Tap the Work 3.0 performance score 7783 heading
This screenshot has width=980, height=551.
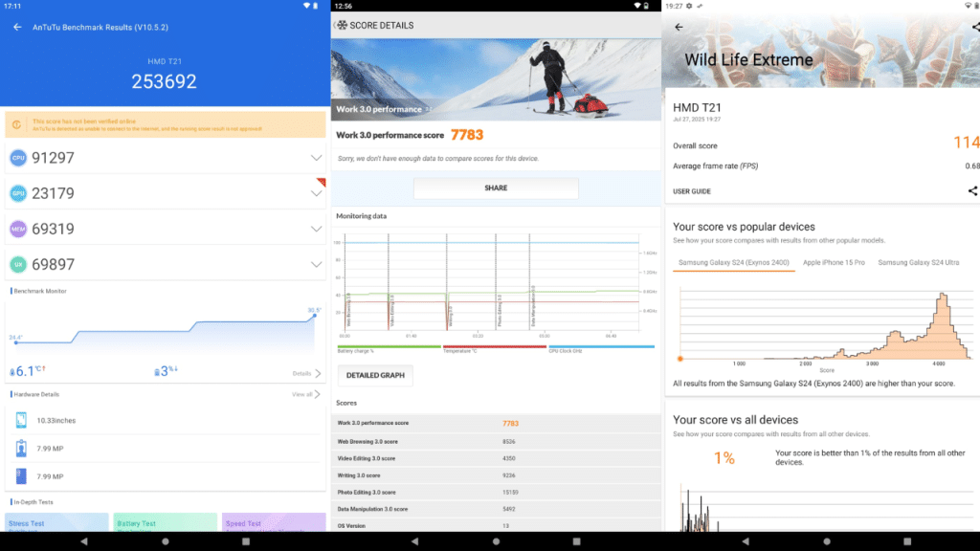pyautogui.click(x=410, y=135)
